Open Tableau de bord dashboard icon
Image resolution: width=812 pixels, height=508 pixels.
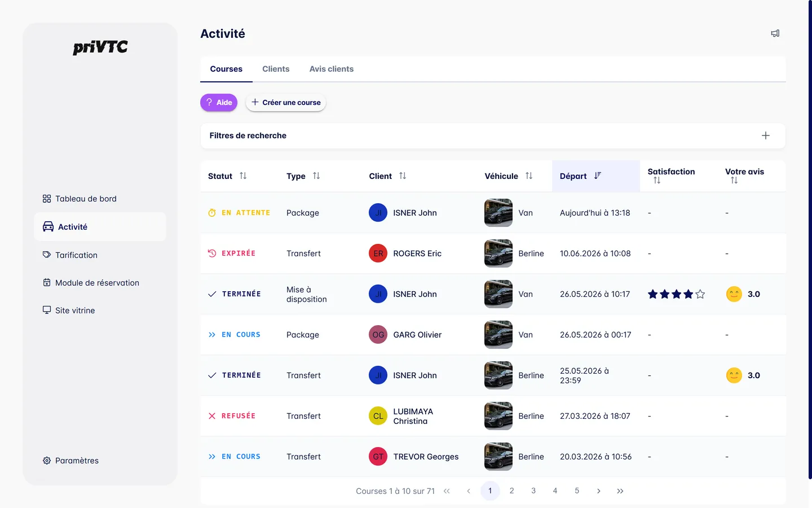pyautogui.click(x=47, y=199)
